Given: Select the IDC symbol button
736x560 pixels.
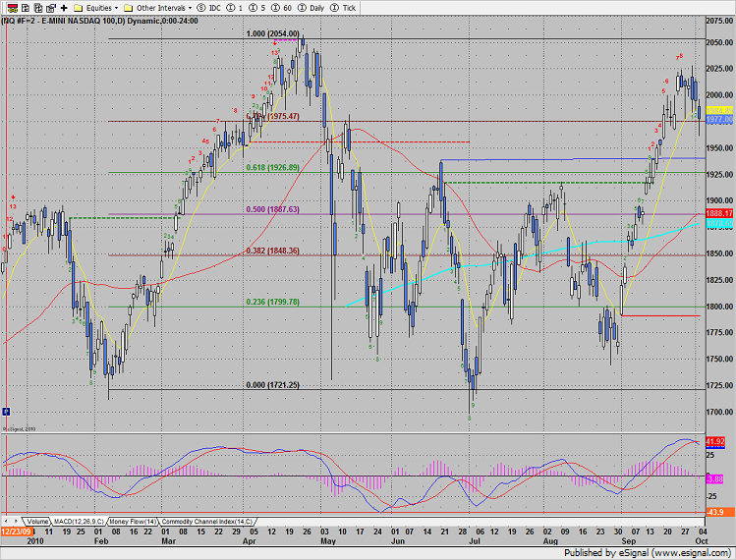Looking at the screenshot, I should click(209, 8).
